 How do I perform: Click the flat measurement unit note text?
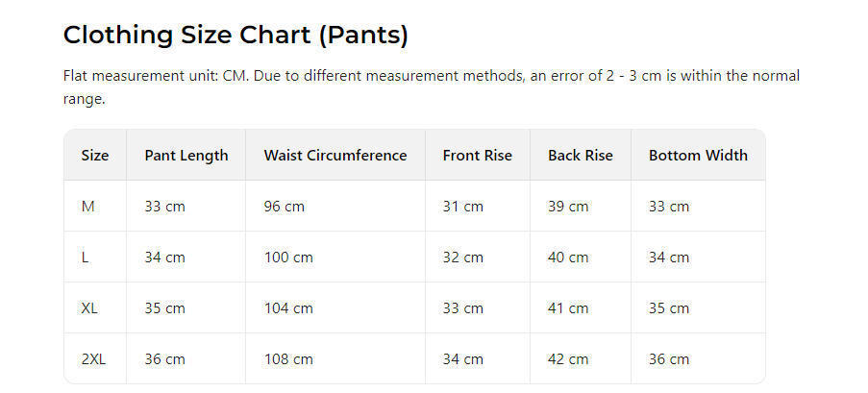(x=431, y=86)
